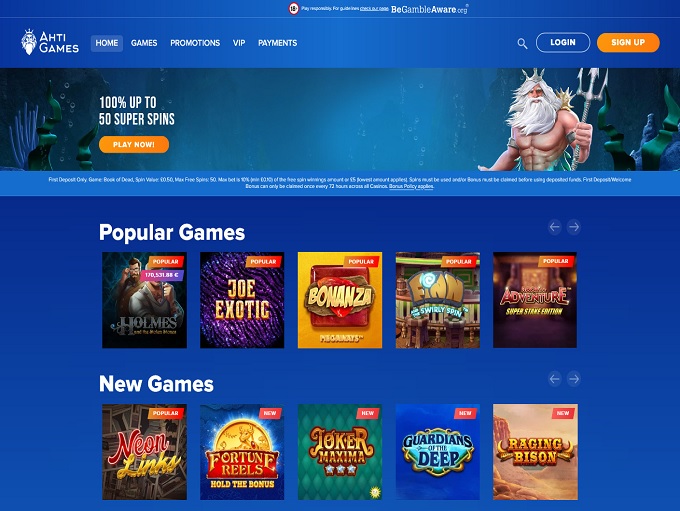This screenshot has height=511, width=680.
Task: Open the BeGambleAware.org logo link
Action: 429,9
